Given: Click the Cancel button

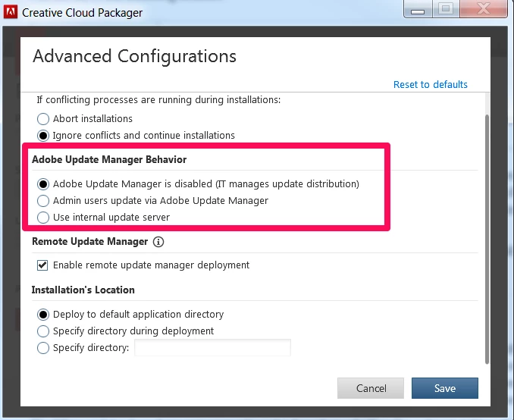Looking at the screenshot, I should click(371, 388).
